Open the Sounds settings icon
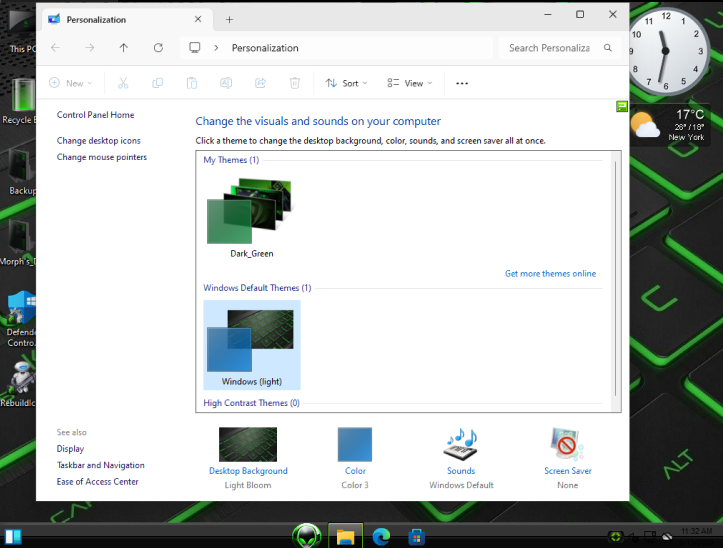Viewport: 723px width, 548px height. coord(461,444)
